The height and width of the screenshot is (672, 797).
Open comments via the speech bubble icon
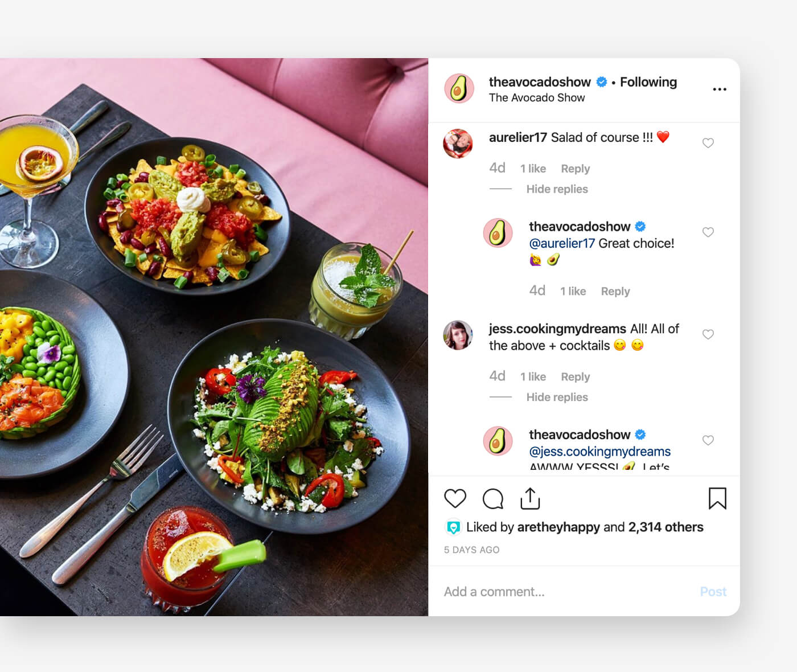point(493,499)
